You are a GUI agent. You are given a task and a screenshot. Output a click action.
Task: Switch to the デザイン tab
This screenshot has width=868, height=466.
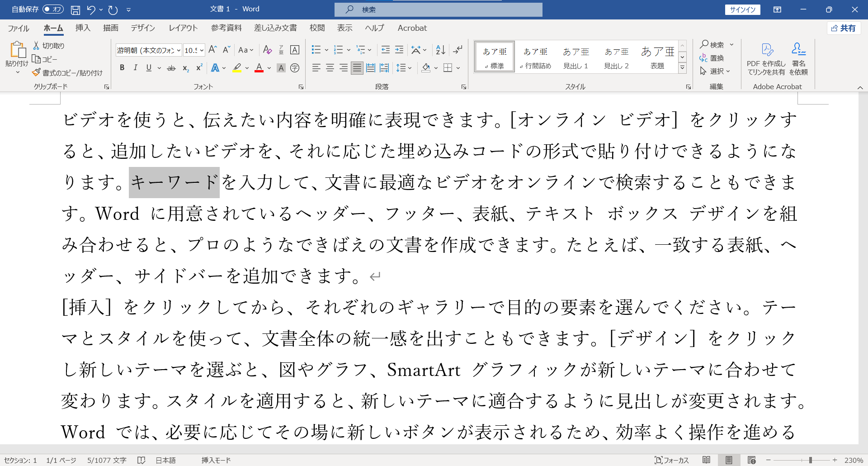click(143, 28)
